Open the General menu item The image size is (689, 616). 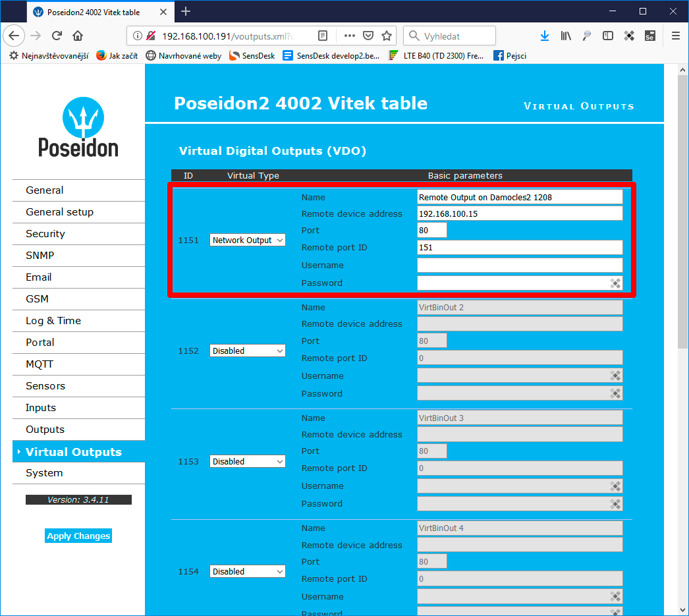click(x=78, y=190)
